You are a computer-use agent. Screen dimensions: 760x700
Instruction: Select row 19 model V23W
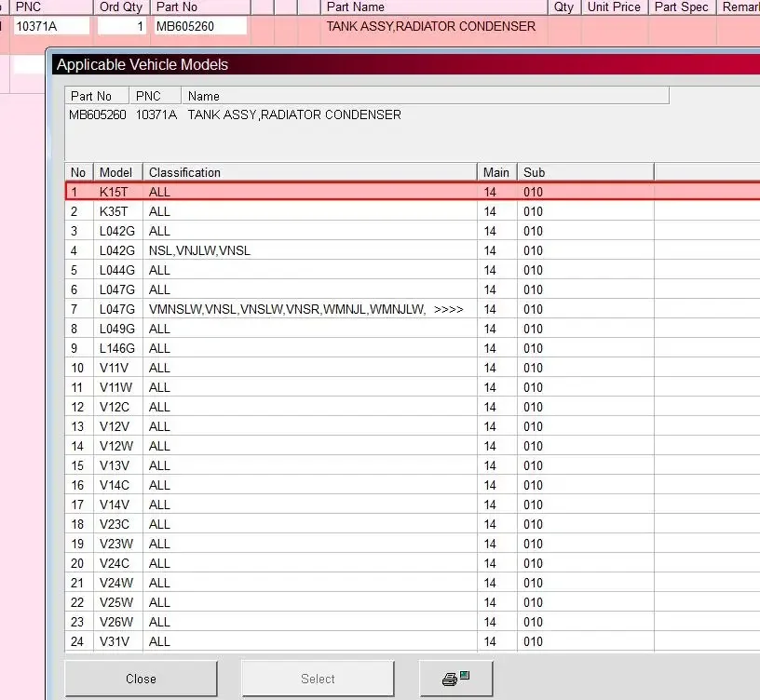tap(413, 544)
